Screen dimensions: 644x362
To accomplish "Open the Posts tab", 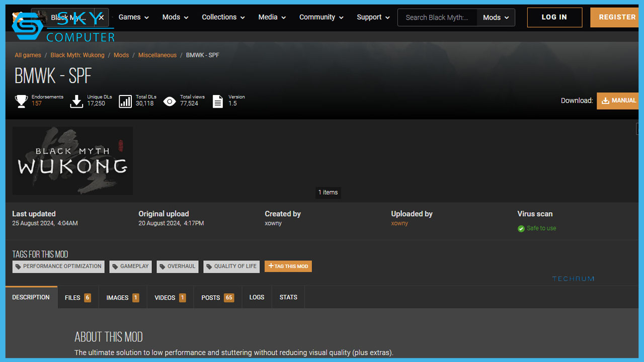I will (x=217, y=298).
